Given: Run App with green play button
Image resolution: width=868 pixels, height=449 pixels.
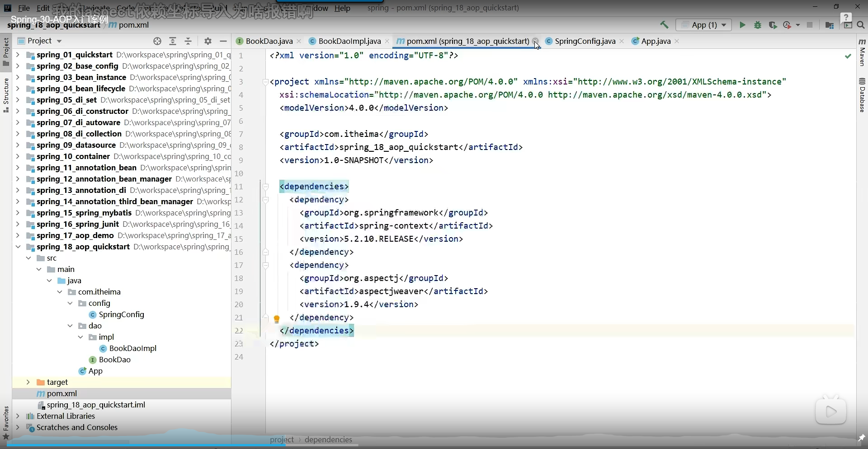Looking at the screenshot, I should click(x=742, y=25).
